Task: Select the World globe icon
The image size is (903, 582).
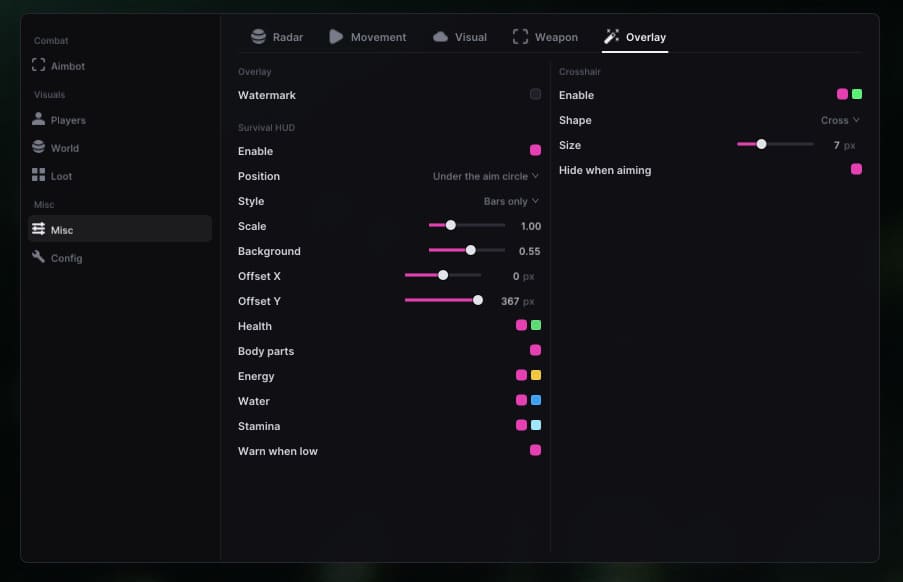Action: coord(39,147)
